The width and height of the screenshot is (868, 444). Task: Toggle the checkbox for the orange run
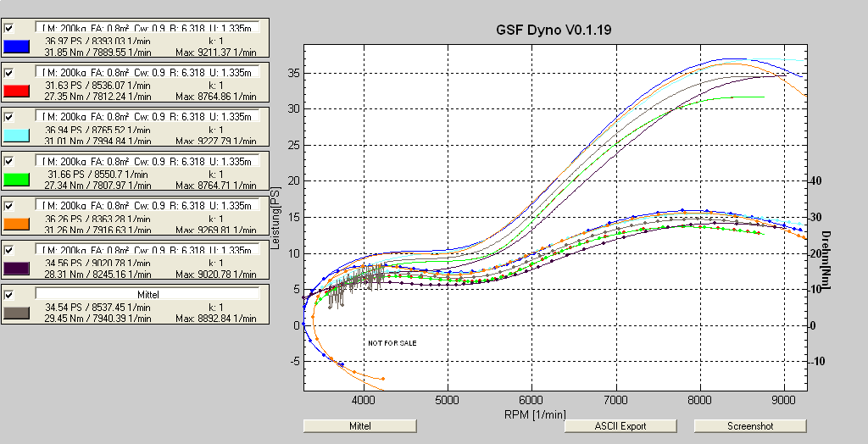[x=9, y=206]
